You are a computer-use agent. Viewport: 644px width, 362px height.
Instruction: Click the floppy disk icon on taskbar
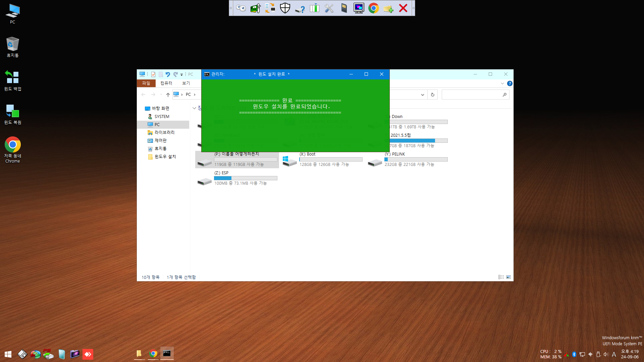pos(22,354)
